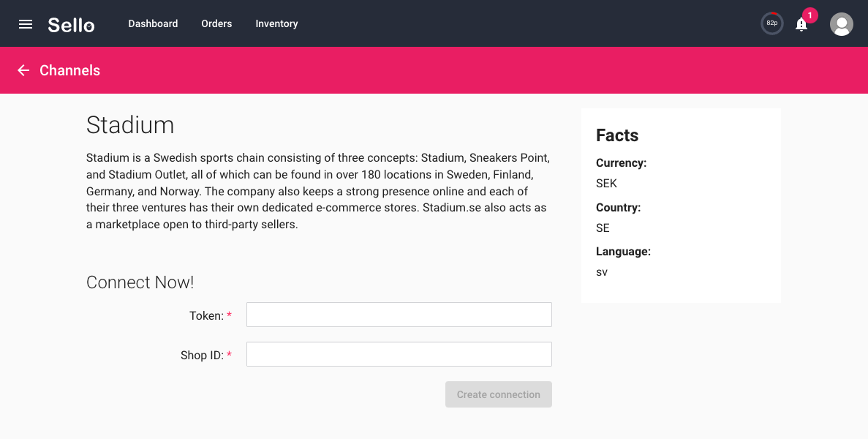Screen dimensions: 868x439
Task: Open the user profile avatar
Action: click(x=842, y=24)
